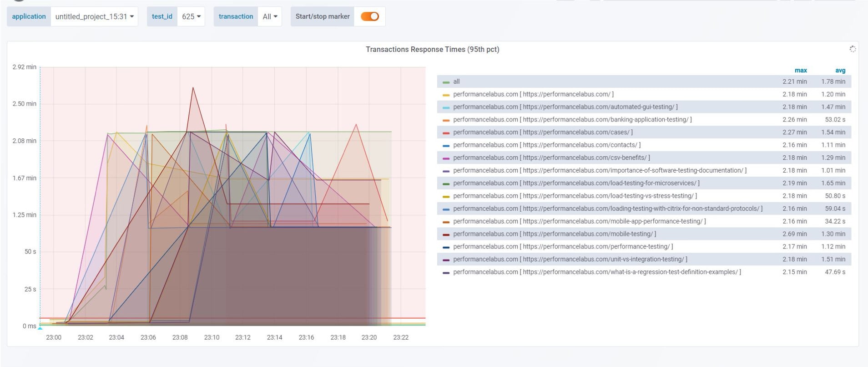Click color swatch of load-testing-vs-stress-testing series
The width and height of the screenshot is (868, 367).
pyautogui.click(x=446, y=197)
